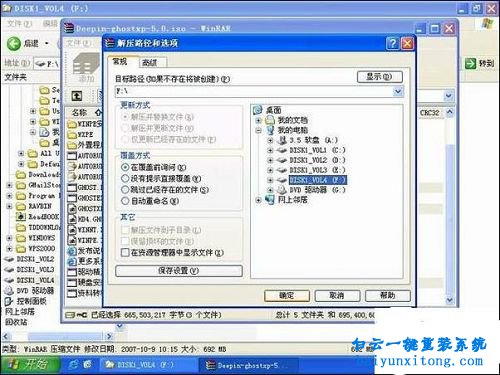Select DISK1_VOL3 drive in Explorer folder pane
The image size is (500, 375).
click(x=29, y=269)
